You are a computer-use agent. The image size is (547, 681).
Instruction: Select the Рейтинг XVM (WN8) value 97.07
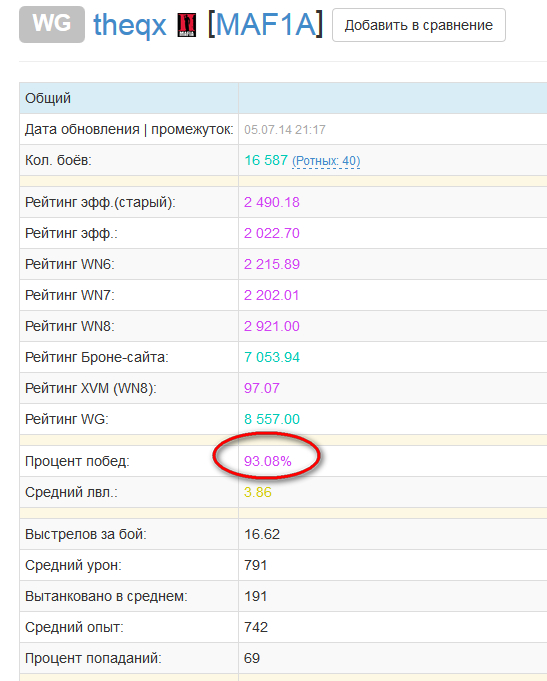coord(262,388)
